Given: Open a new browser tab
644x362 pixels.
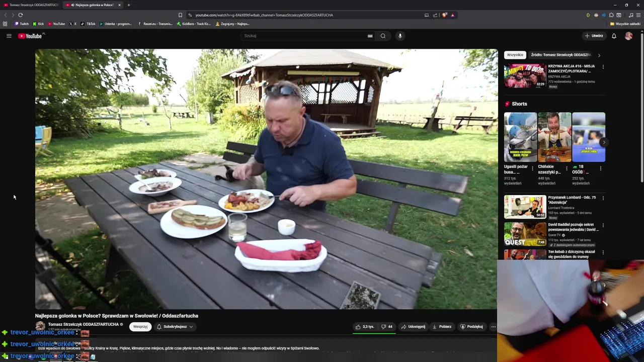Looking at the screenshot, I should (129, 5).
